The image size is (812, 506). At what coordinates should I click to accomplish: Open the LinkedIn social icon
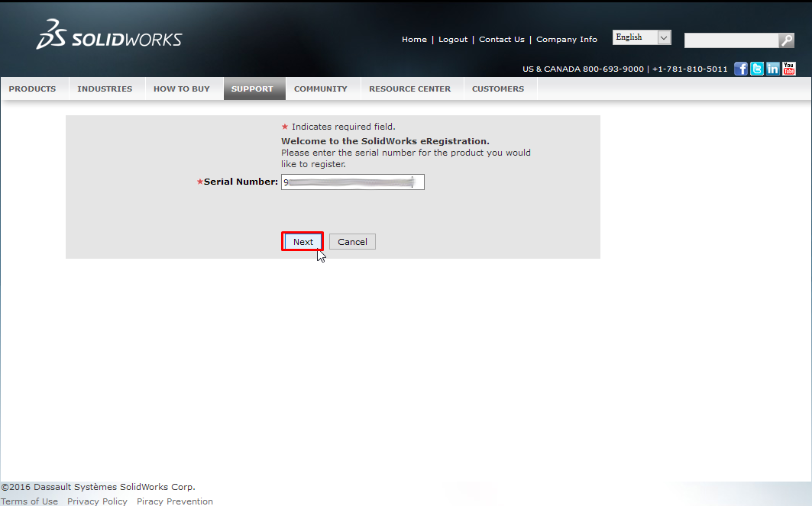click(x=773, y=69)
